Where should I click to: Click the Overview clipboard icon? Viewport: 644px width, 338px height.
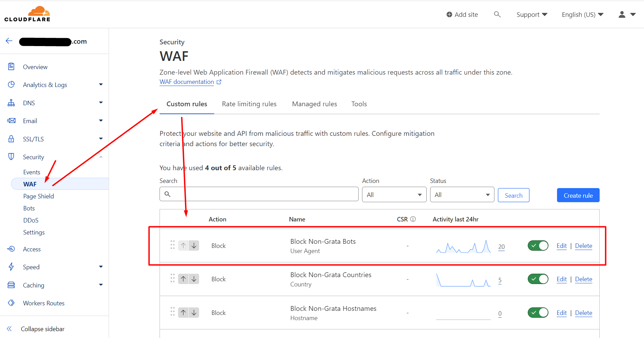click(x=11, y=67)
